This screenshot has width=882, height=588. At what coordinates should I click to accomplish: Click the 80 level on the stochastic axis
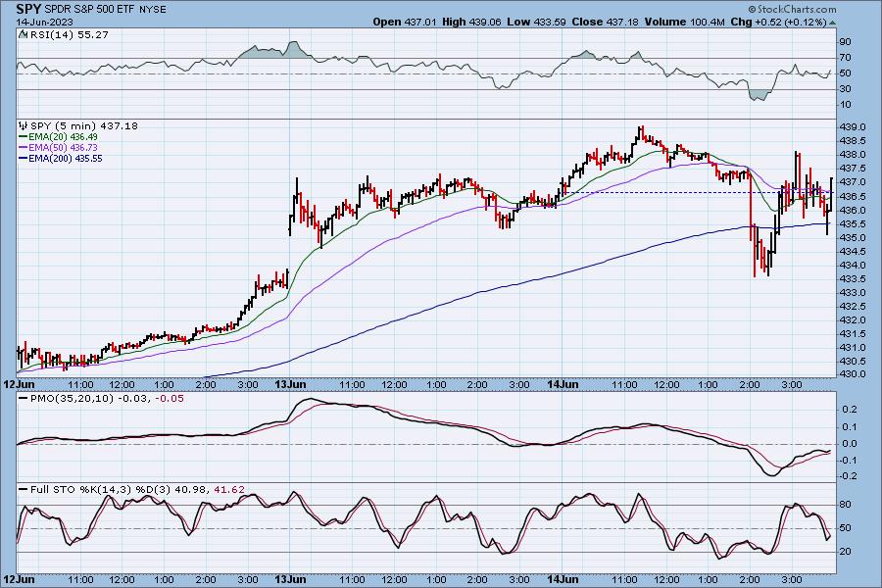click(x=845, y=505)
